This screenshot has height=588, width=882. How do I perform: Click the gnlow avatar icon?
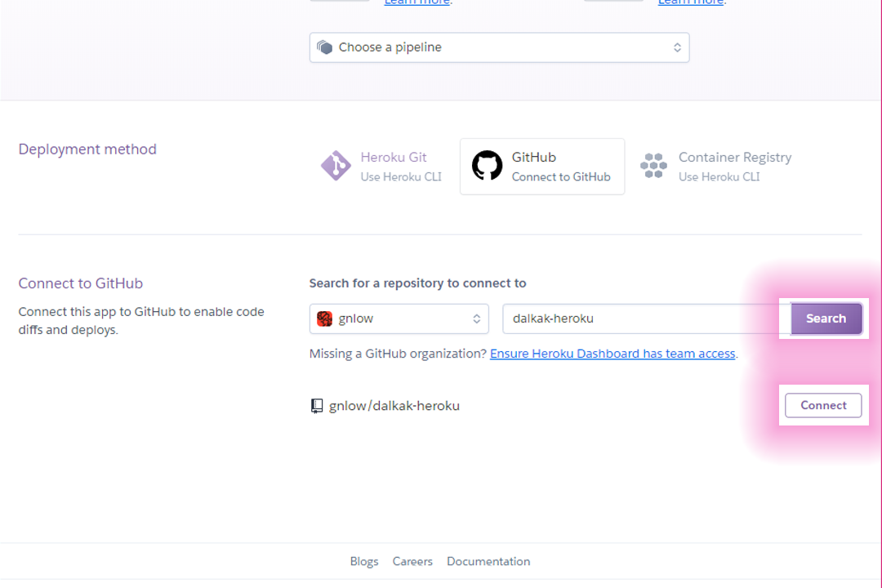(x=324, y=318)
